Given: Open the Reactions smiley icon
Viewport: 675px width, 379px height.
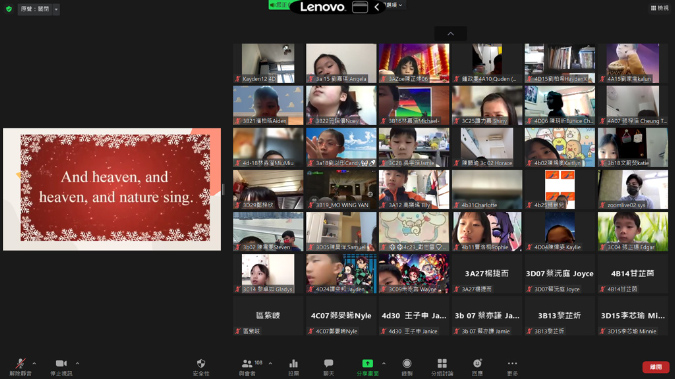Looking at the screenshot, I should click(x=477, y=367).
